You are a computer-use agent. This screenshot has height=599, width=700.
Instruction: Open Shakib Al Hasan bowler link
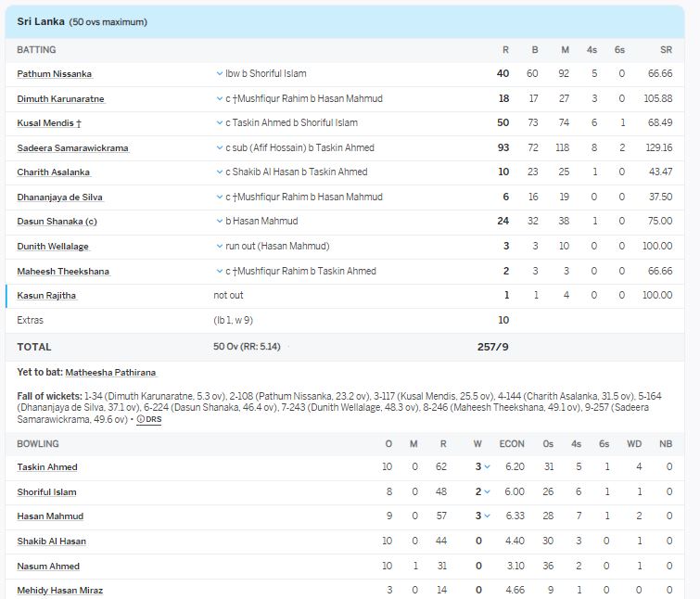[51, 542]
